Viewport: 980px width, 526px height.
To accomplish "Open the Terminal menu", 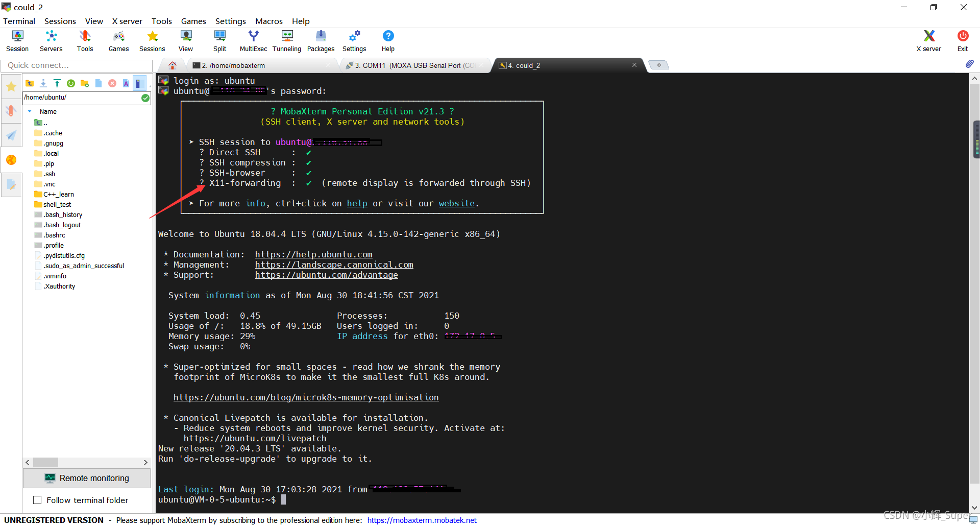I will click(x=19, y=21).
